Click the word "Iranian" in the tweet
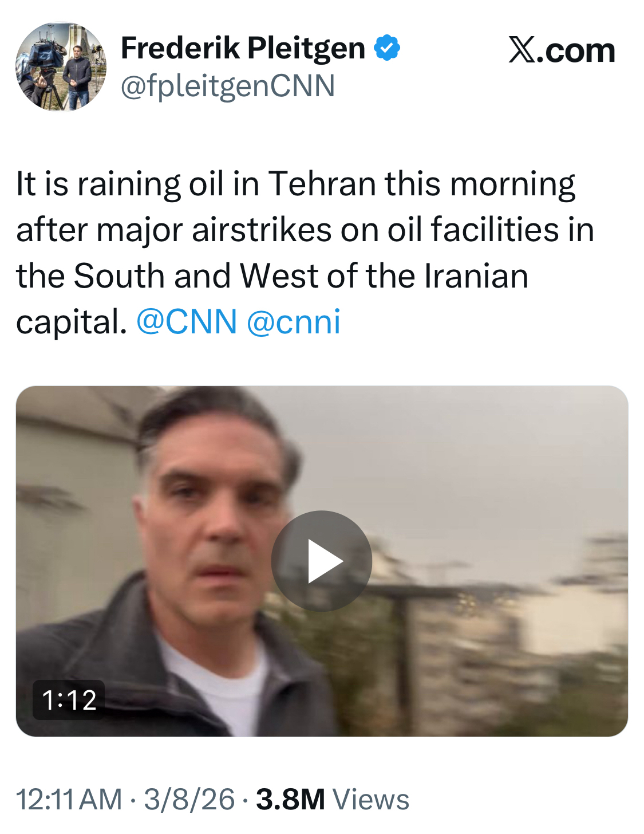The width and height of the screenshot is (644, 834). 476,276
